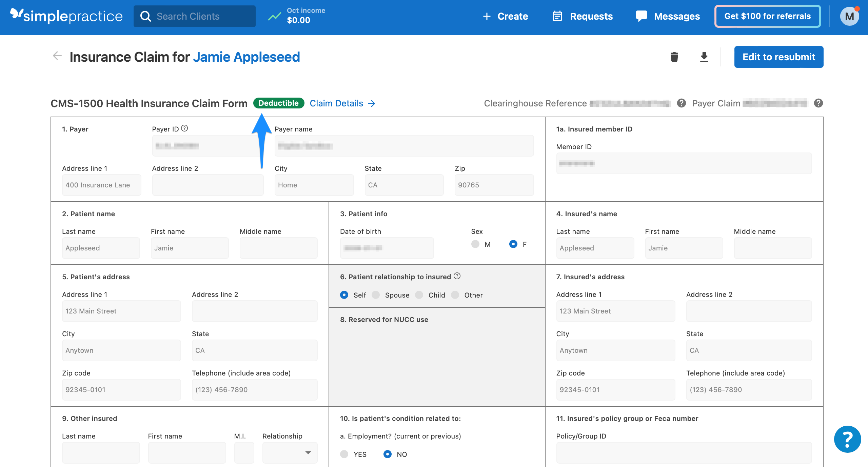Select Self relationship radio
Screen dimensions: 868x467
pyautogui.click(x=344, y=295)
